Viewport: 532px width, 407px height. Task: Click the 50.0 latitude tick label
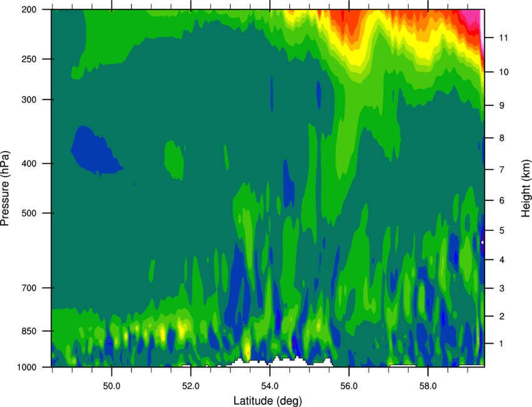(x=111, y=386)
